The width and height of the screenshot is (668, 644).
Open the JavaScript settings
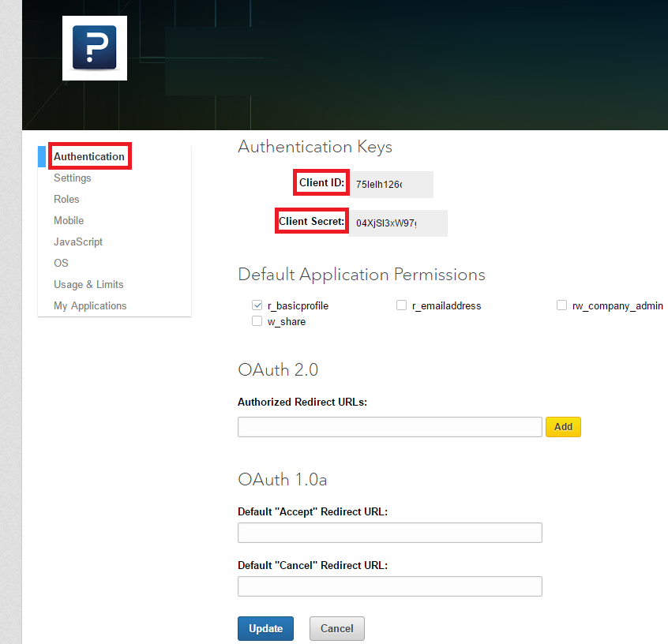point(77,241)
